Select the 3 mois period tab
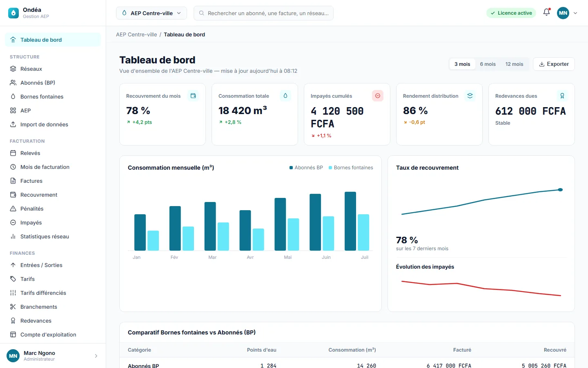The width and height of the screenshot is (588, 368). [x=462, y=64]
